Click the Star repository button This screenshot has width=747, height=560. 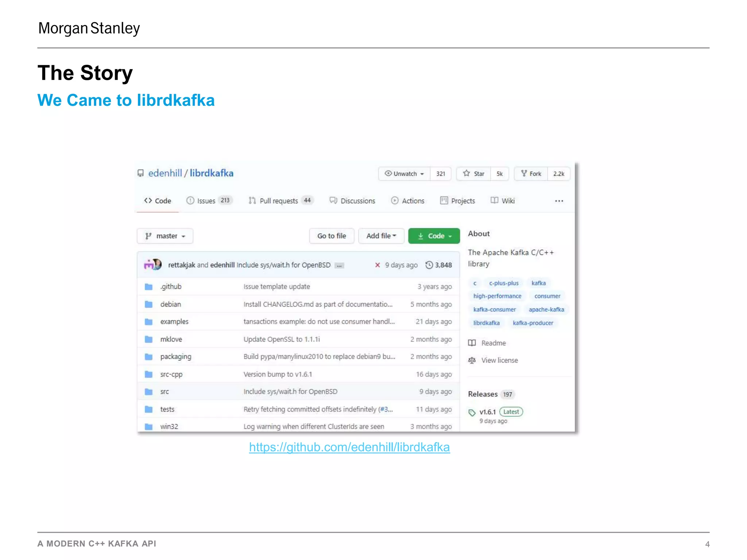click(x=474, y=174)
